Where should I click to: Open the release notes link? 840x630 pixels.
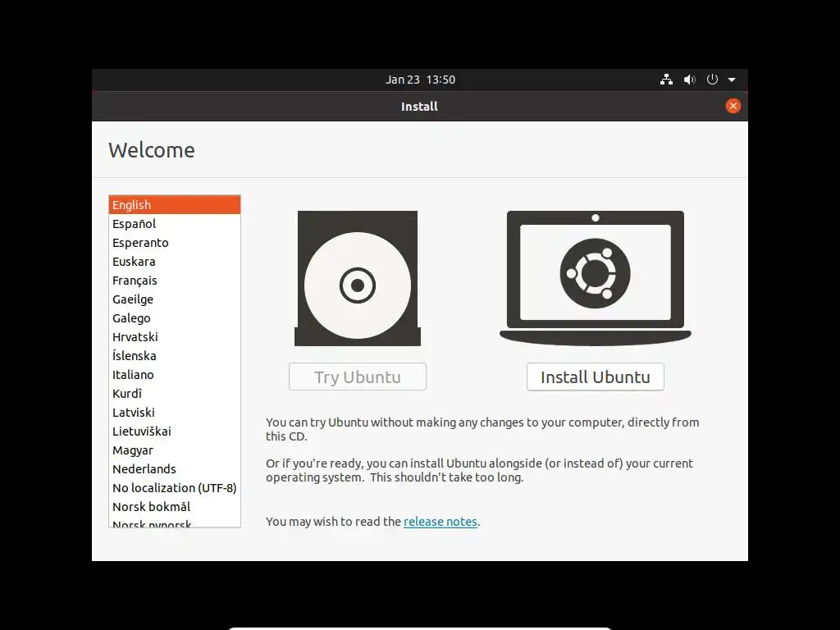click(x=441, y=521)
